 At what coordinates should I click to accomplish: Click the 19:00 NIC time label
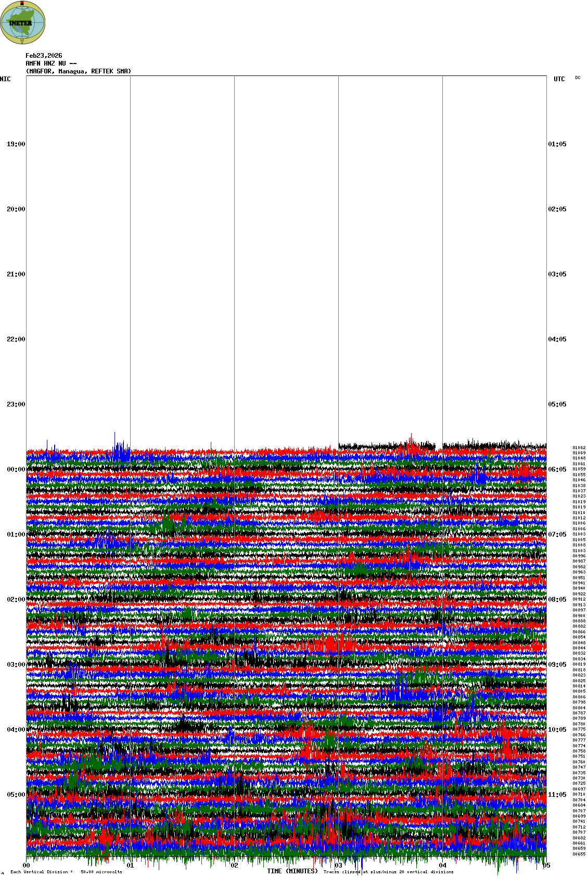click(16, 144)
